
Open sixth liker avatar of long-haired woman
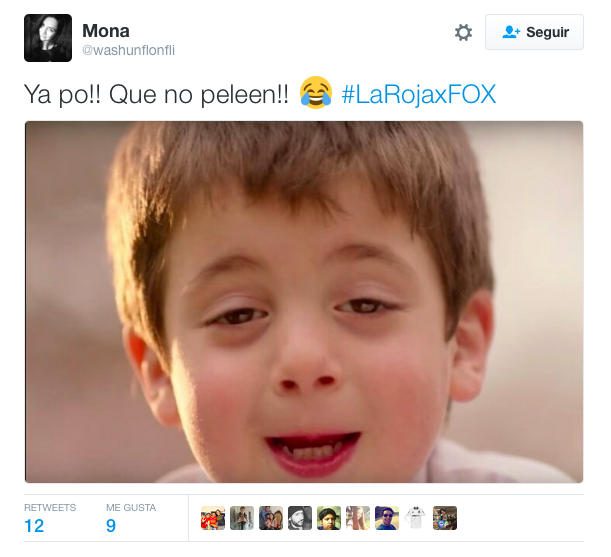358,518
